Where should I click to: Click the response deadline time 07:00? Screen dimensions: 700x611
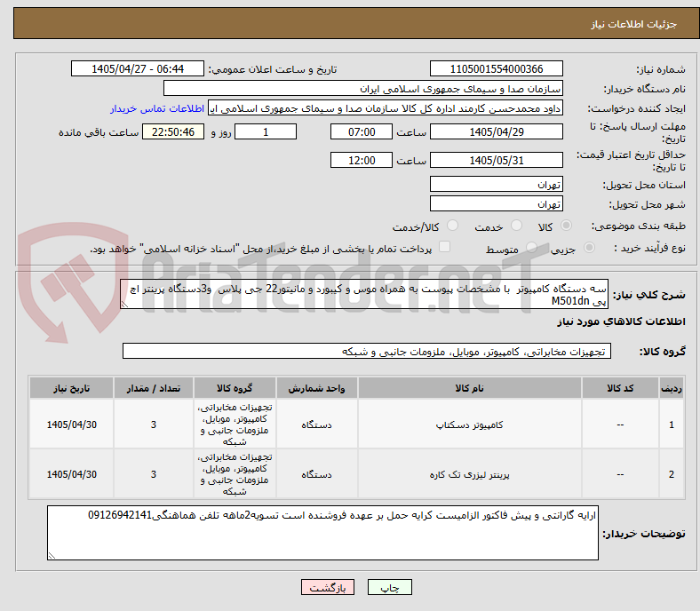(x=362, y=132)
